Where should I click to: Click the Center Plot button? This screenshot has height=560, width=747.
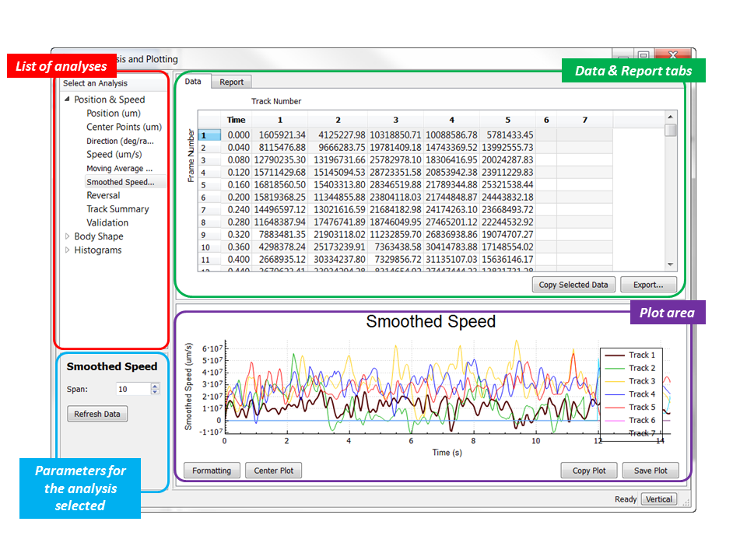coord(273,471)
